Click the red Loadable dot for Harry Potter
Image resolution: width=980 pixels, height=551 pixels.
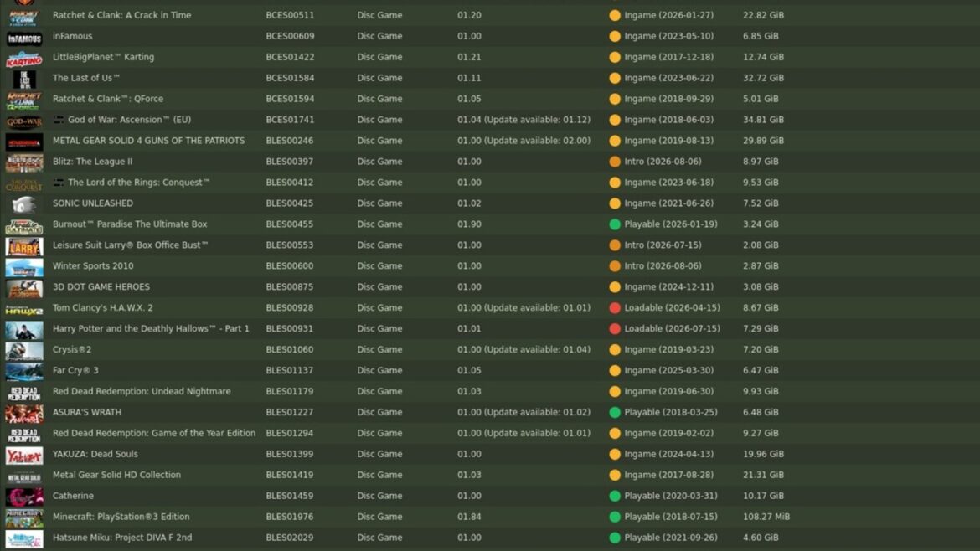(615, 328)
